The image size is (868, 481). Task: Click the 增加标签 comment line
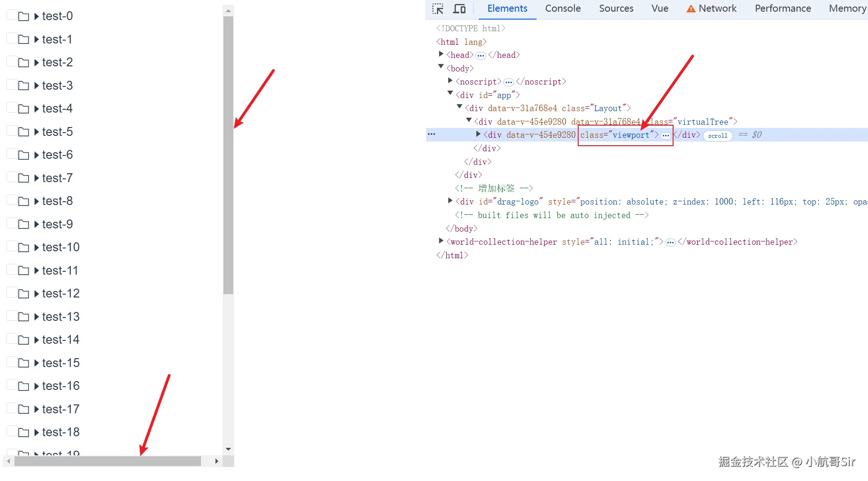tap(494, 189)
